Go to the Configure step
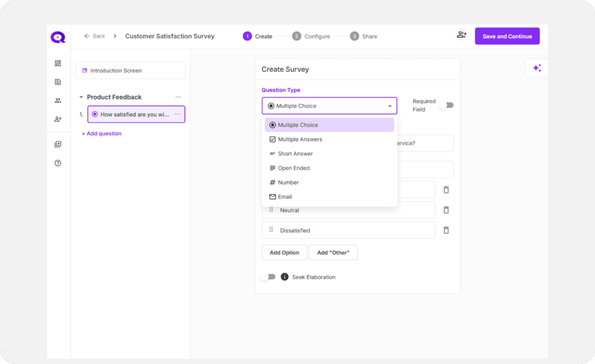Image resolution: width=595 pixels, height=364 pixels. pos(311,36)
